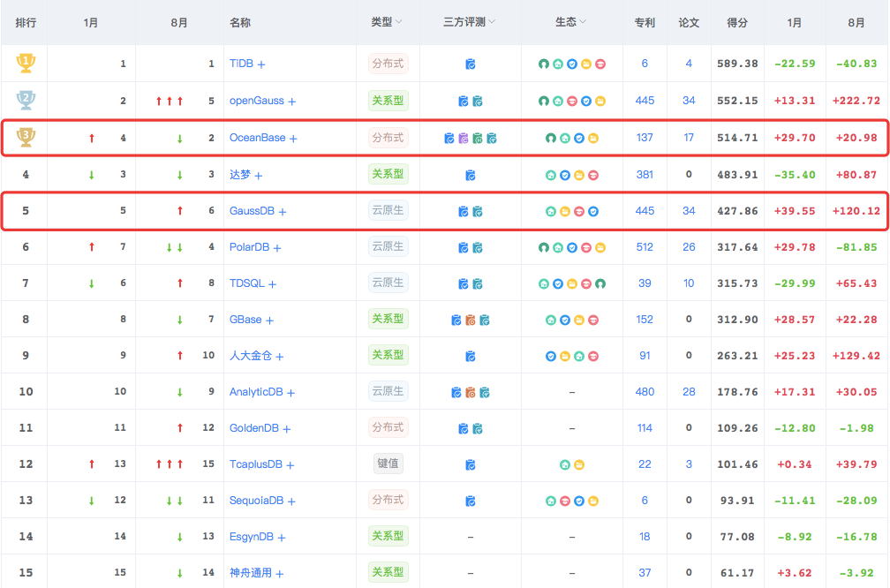Click TiDB's third-party evaluation badge icon

470,64
